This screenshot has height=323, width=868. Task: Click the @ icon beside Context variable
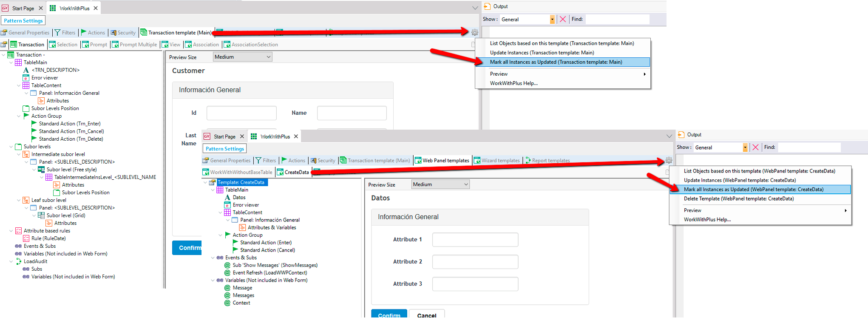(227, 303)
